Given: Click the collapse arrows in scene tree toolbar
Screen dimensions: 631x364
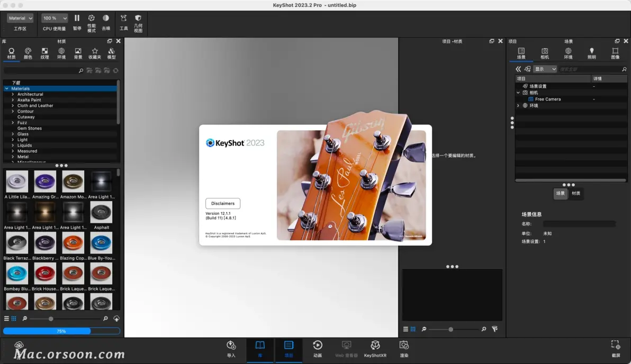Looking at the screenshot, I should [x=518, y=69].
